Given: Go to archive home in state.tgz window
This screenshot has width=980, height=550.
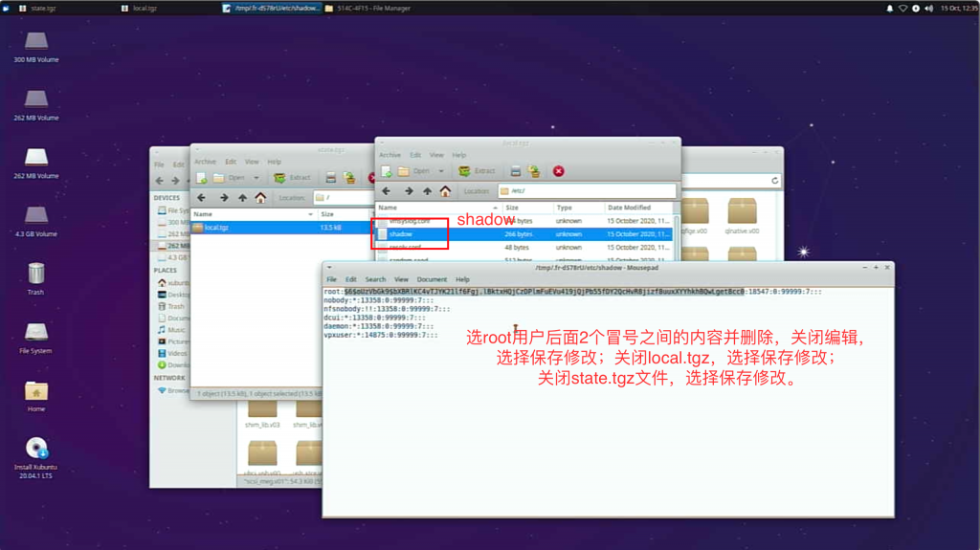Looking at the screenshot, I should 260,198.
